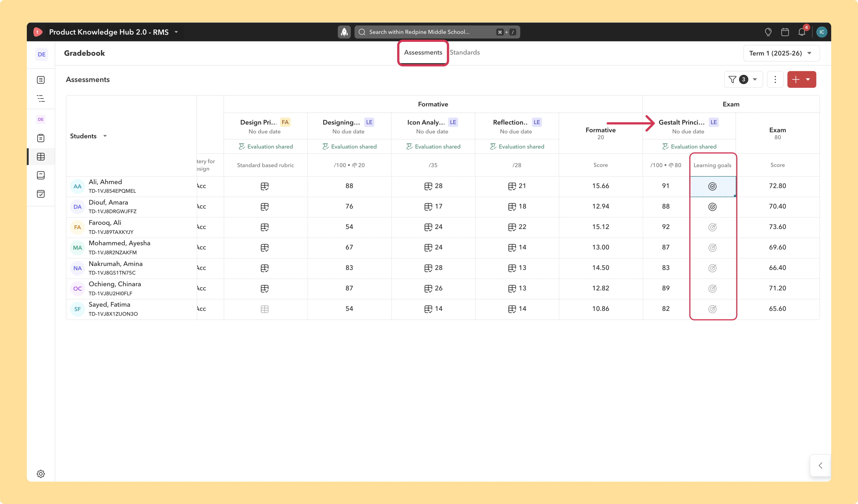Click Evaluation shared under Reflection
858x504 pixels.
(517, 147)
